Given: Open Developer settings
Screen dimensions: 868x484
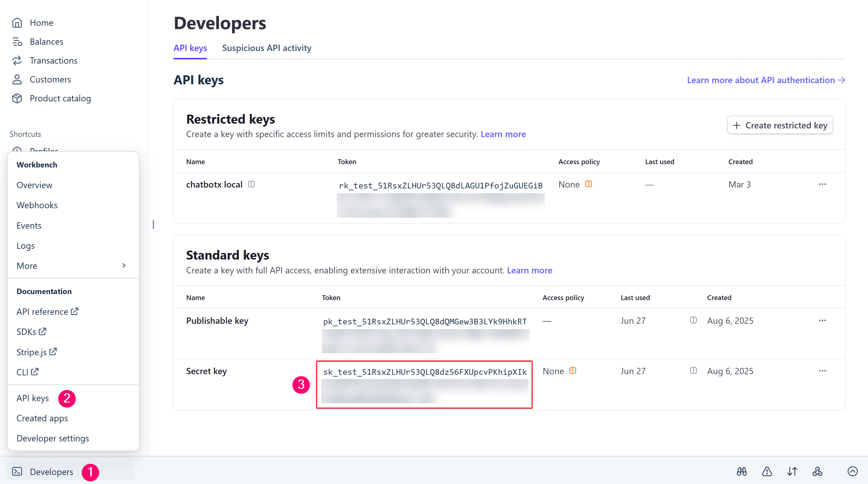Looking at the screenshot, I should 53,438.
